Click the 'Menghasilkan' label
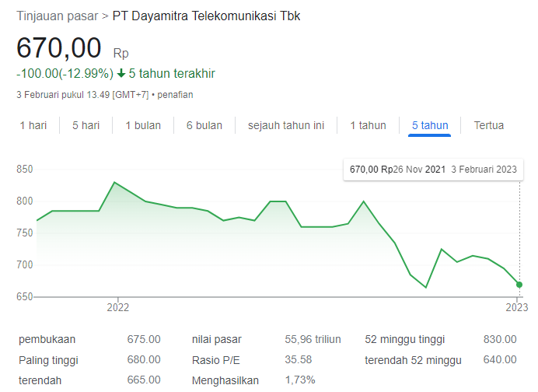Image resolution: width=538 pixels, height=392 pixels. [x=225, y=380]
